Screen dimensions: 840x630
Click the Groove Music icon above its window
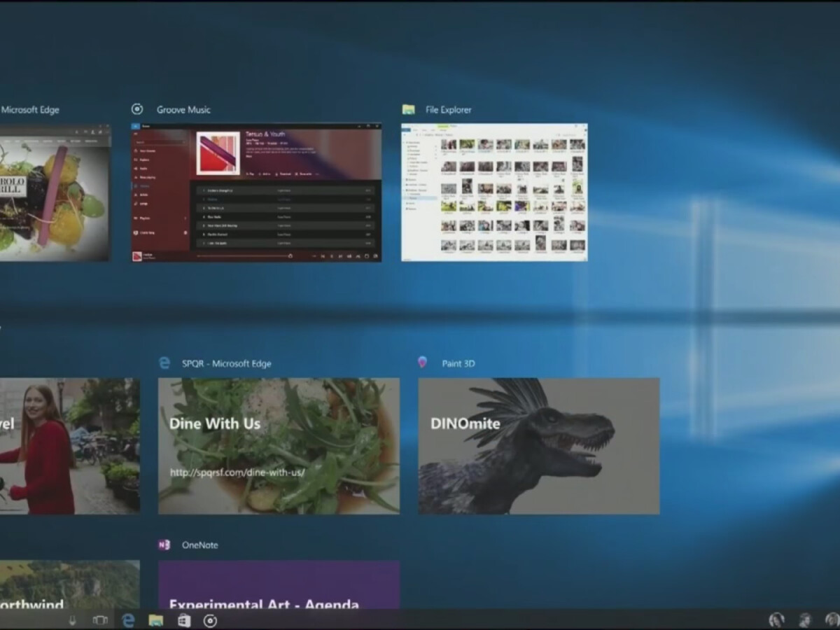point(137,109)
